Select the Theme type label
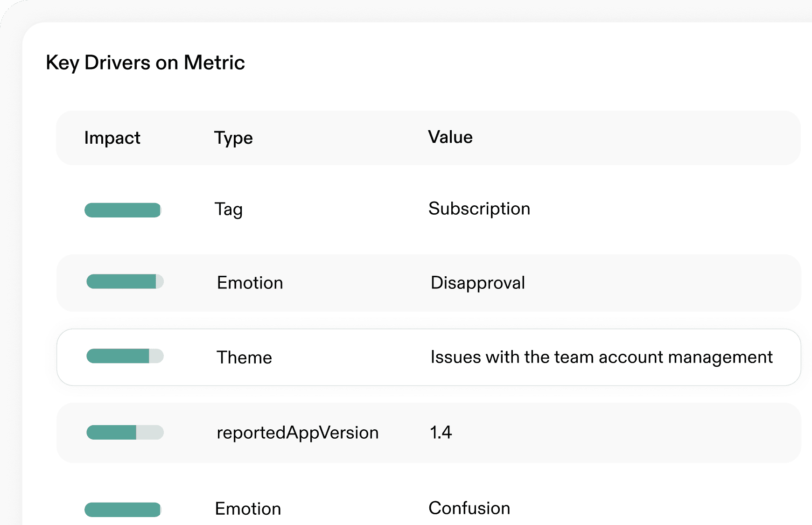 click(244, 357)
